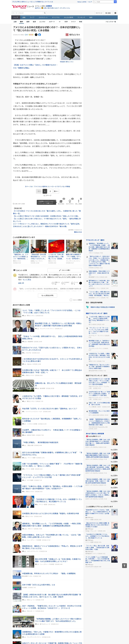Click the ログイン link
Viewport: 129px width, 644px height.
click(x=38, y=8)
